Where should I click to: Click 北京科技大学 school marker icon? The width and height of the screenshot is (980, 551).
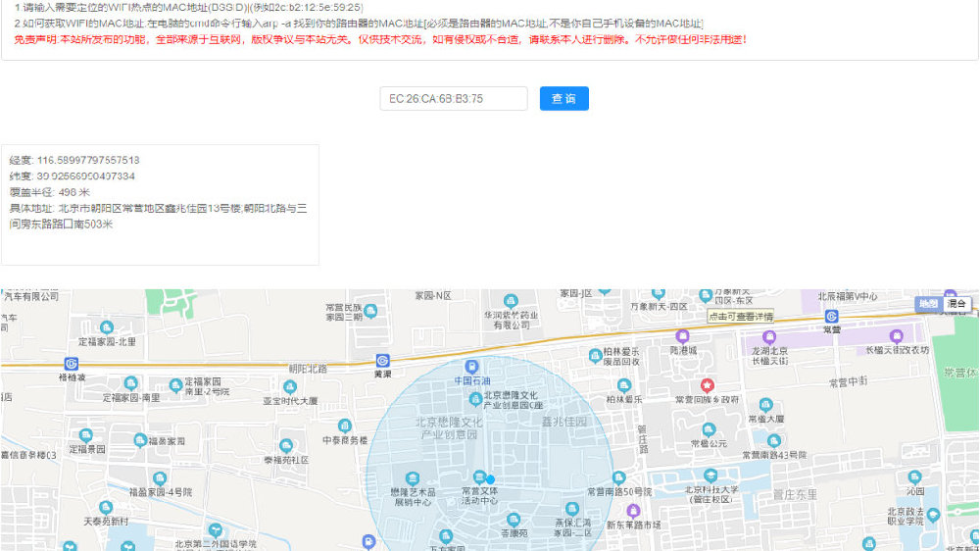(710, 476)
